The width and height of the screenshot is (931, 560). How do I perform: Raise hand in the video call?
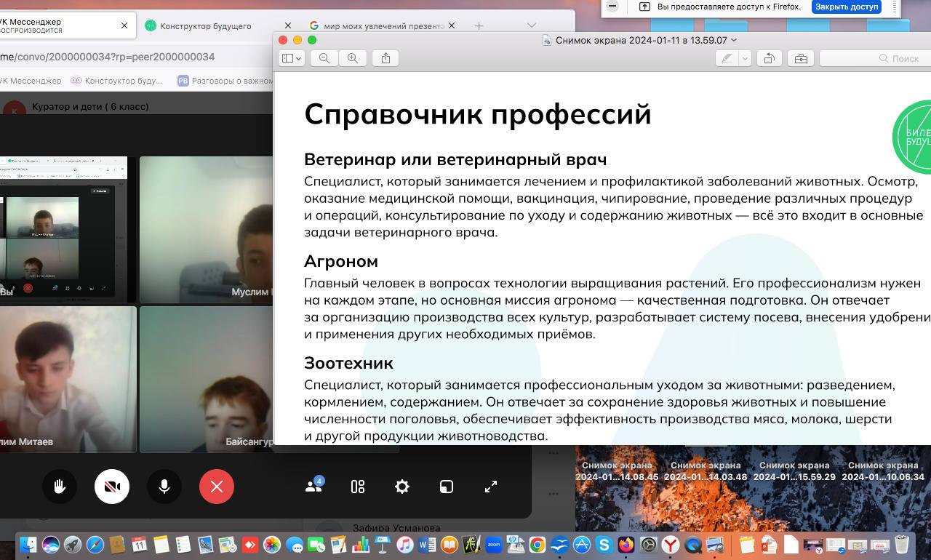coord(60,487)
